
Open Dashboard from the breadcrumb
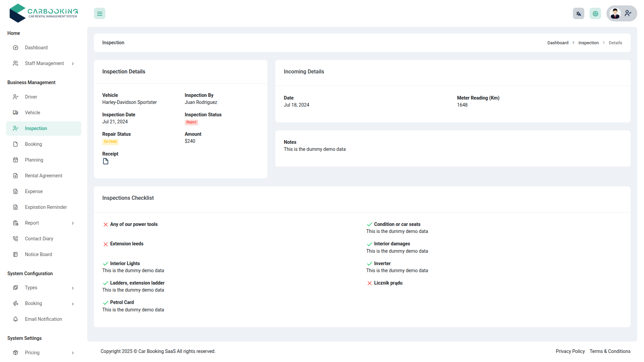(x=557, y=43)
